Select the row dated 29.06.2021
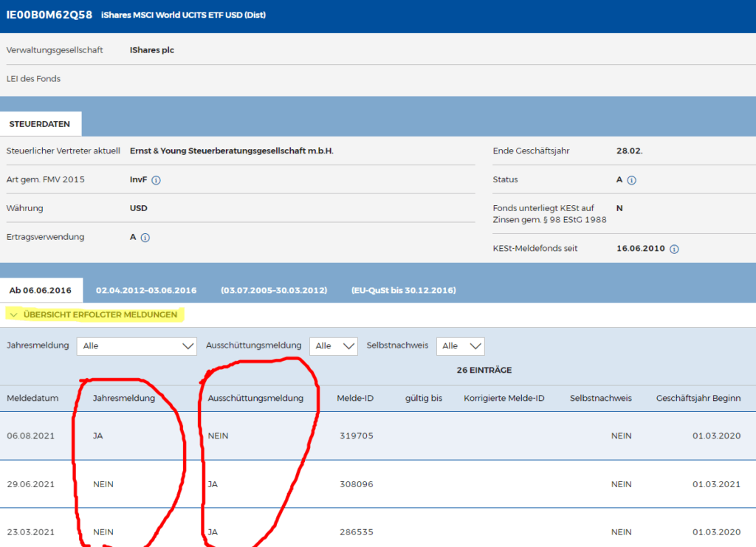Viewport: 756px width, 547px height. point(378,484)
